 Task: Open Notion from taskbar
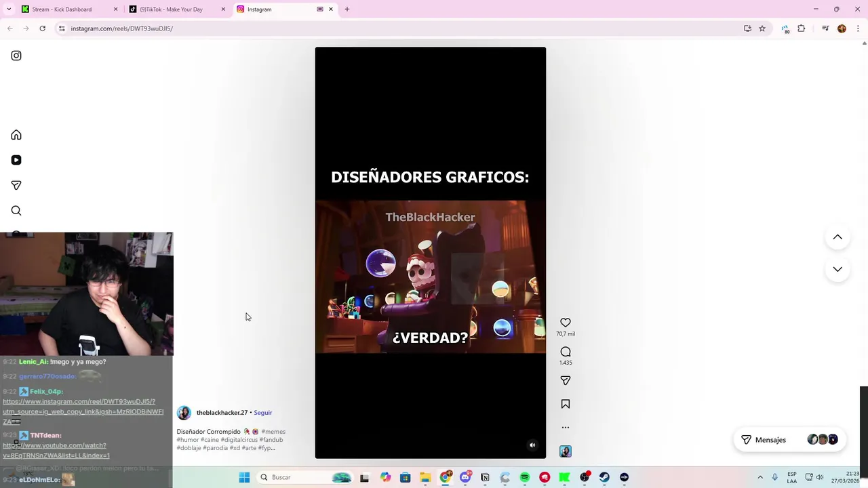click(485, 477)
